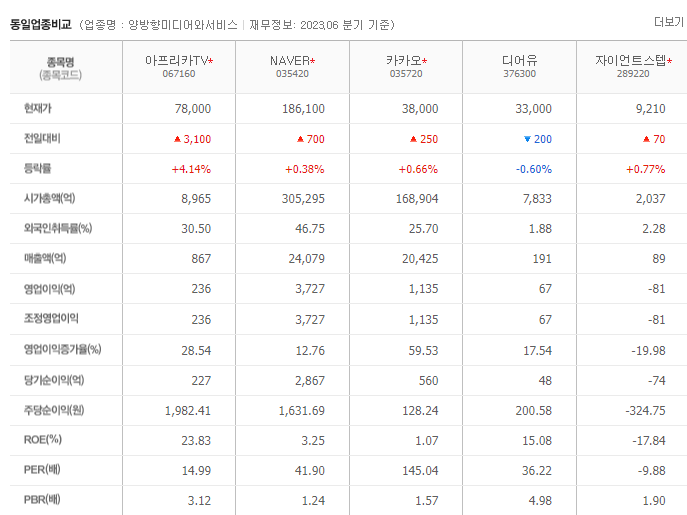Click market cap value 168,904
Image resolution: width=687 pixels, height=515 pixels.
click(x=417, y=199)
